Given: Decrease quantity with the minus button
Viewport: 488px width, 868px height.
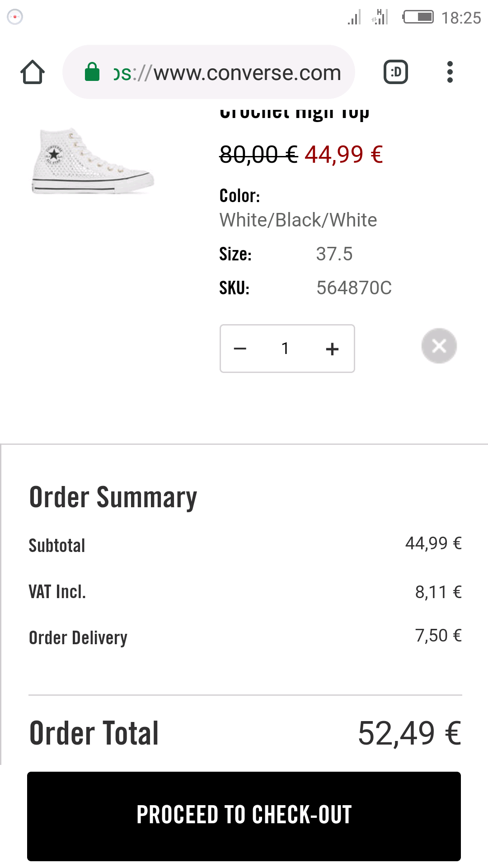Looking at the screenshot, I should pyautogui.click(x=240, y=349).
